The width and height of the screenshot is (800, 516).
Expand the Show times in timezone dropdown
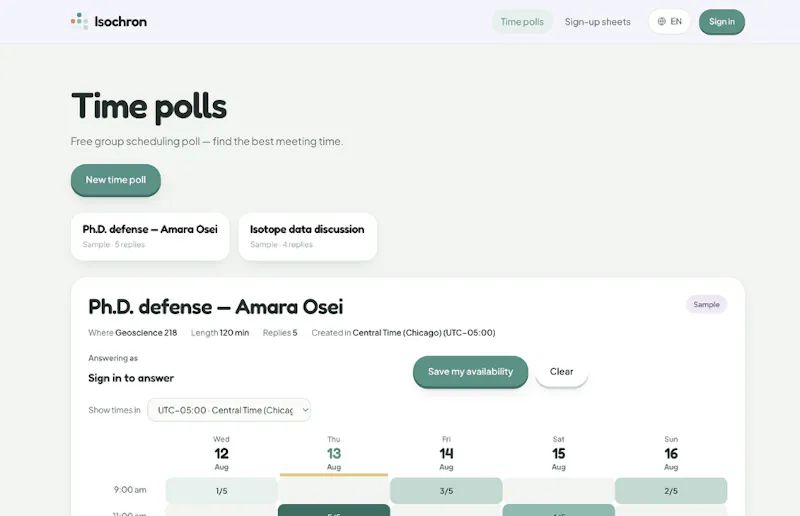point(229,410)
